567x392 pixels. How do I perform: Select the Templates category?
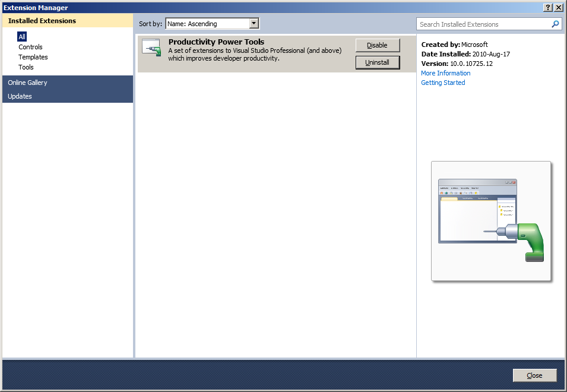[33, 57]
